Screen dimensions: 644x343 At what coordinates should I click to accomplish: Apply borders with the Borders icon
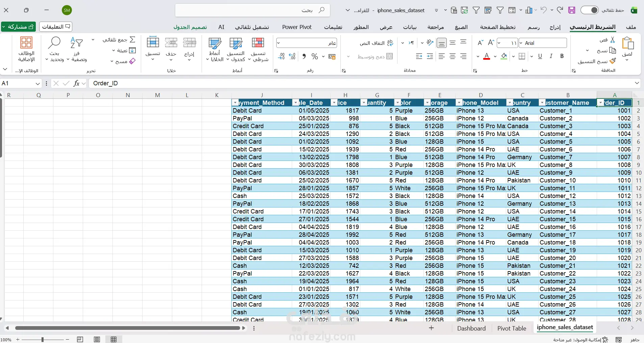tap(522, 56)
